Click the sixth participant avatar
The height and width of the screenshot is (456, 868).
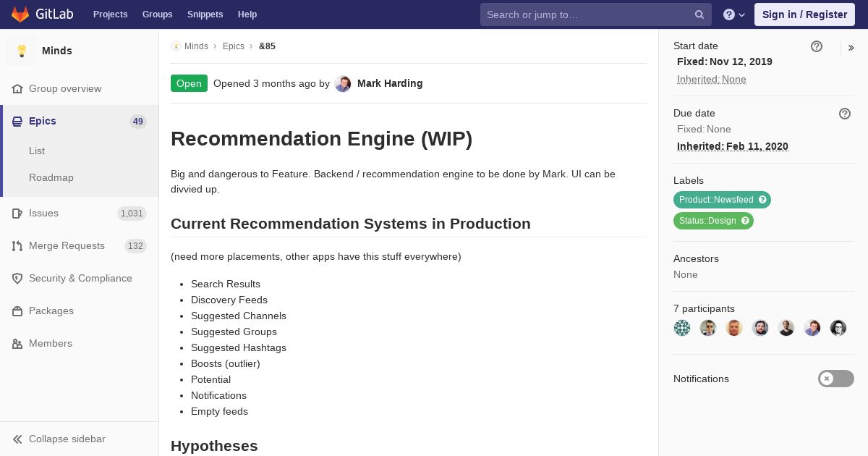(812, 328)
